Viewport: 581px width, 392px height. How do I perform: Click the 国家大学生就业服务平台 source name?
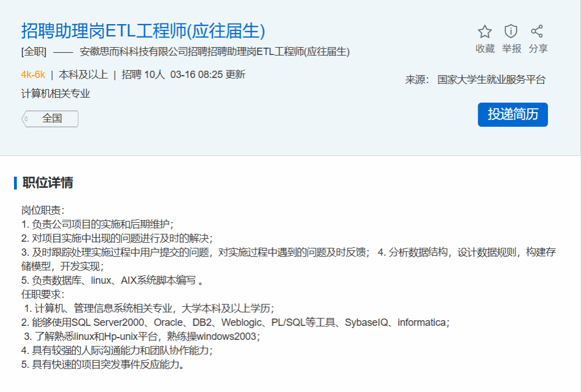pyautogui.click(x=491, y=80)
